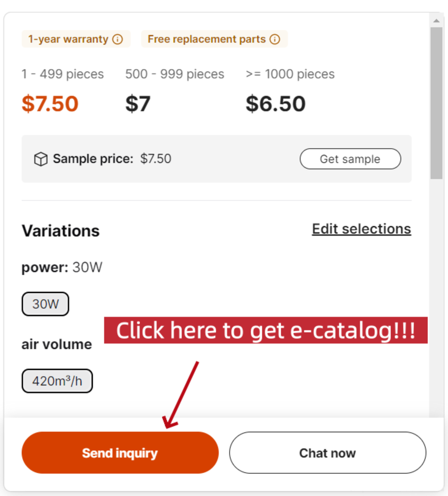The image size is (448, 496).
Task: Open the Edit selections link
Action: (361, 229)
